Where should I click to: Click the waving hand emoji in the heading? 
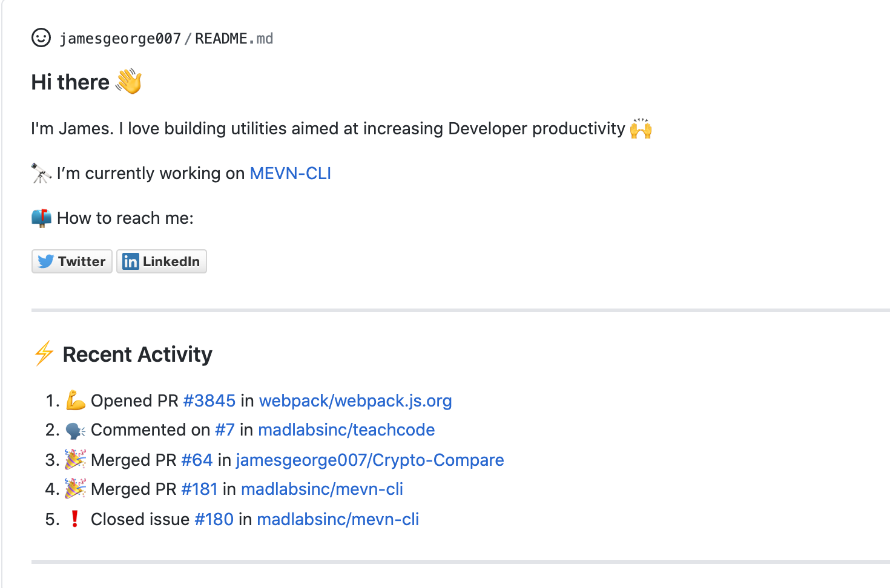coord(128,81)
